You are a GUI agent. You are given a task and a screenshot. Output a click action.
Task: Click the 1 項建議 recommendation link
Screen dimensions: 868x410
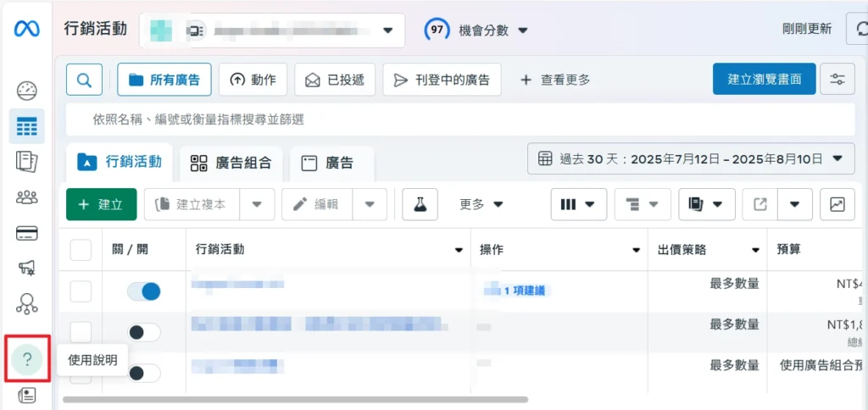pyautogui.click(x=525, y=291)
